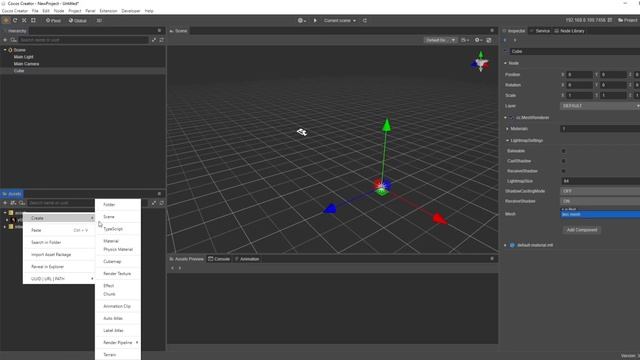This screenshot has width=640, height=360.
Task: Open the Layer DEFAULT dropdown
Action: 600,106
